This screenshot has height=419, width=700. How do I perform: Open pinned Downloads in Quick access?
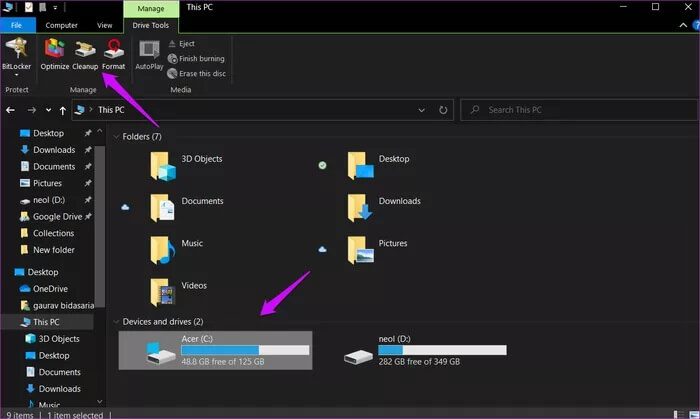click(x=54, y=150)
